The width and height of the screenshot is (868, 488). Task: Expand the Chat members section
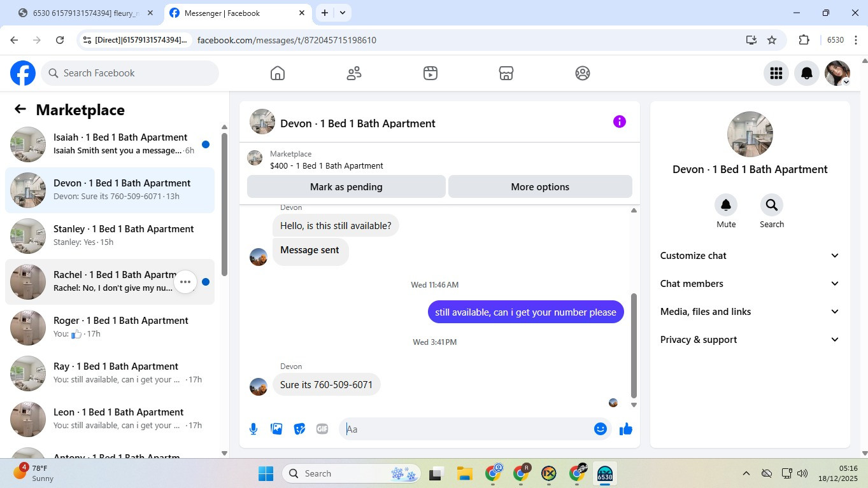[x=750, y=284]
